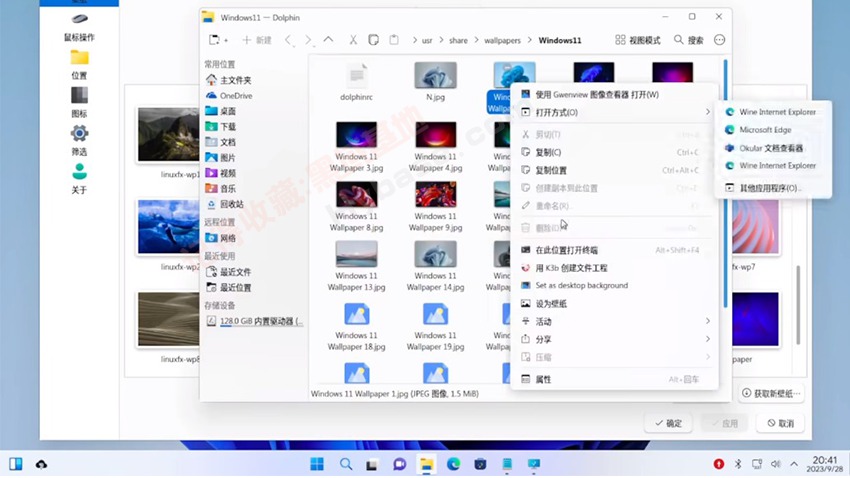
Task: Choose 使用 Gwenview 图像查看器 打开
Action: pos(614,95)
